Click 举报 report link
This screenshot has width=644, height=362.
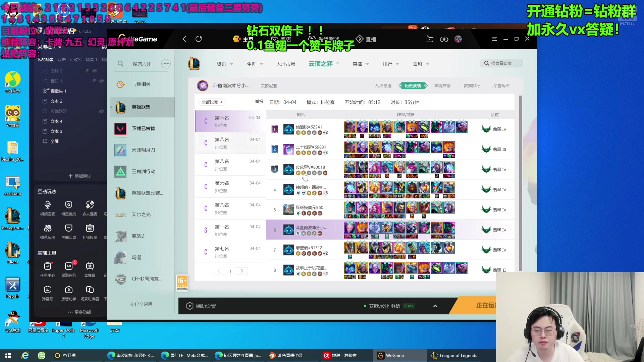(x=259, y=102)
